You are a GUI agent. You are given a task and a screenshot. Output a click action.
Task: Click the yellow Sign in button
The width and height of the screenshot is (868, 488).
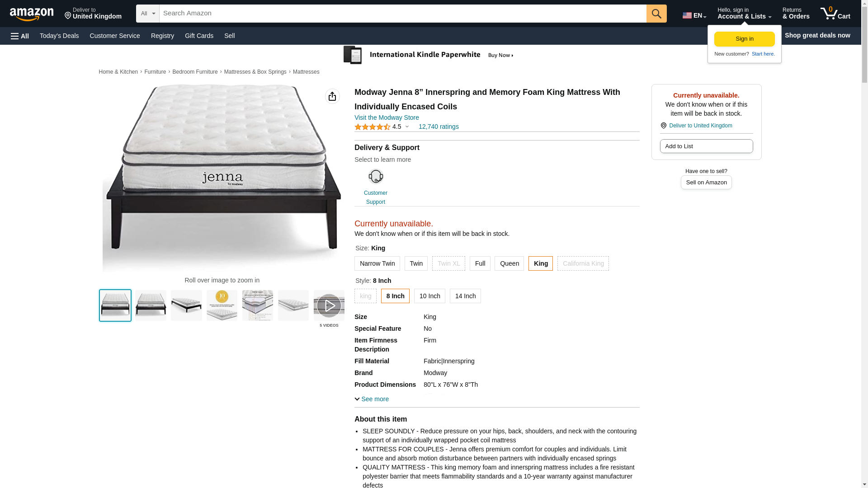744,39
